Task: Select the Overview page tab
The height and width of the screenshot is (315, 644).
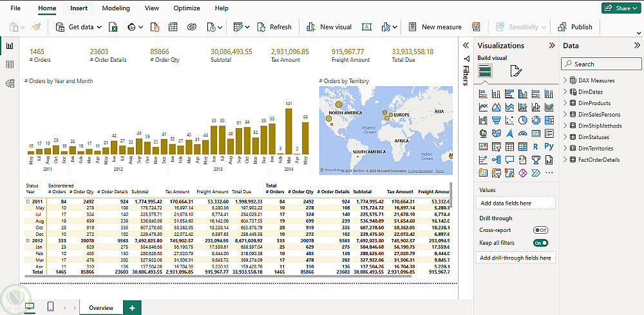Action: tap(101, 308)
